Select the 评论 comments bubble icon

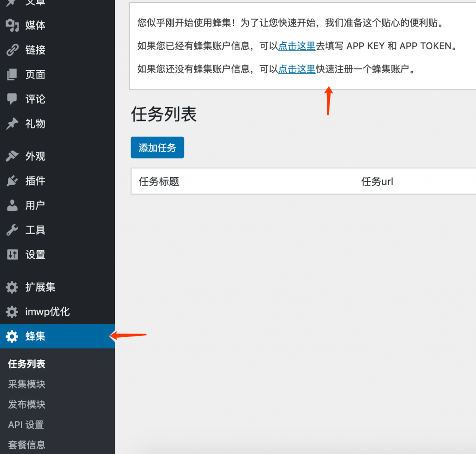pyautogui.click(x=12, y=99)
